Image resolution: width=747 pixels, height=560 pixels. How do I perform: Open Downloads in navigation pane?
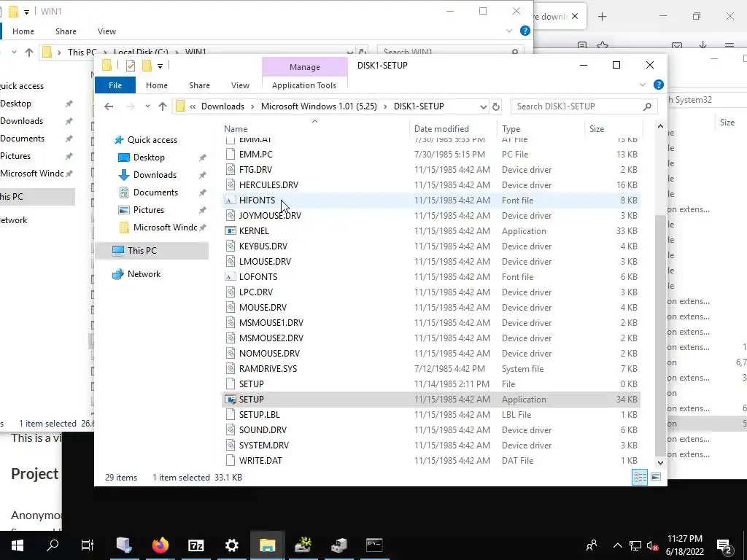coord(155,175)
